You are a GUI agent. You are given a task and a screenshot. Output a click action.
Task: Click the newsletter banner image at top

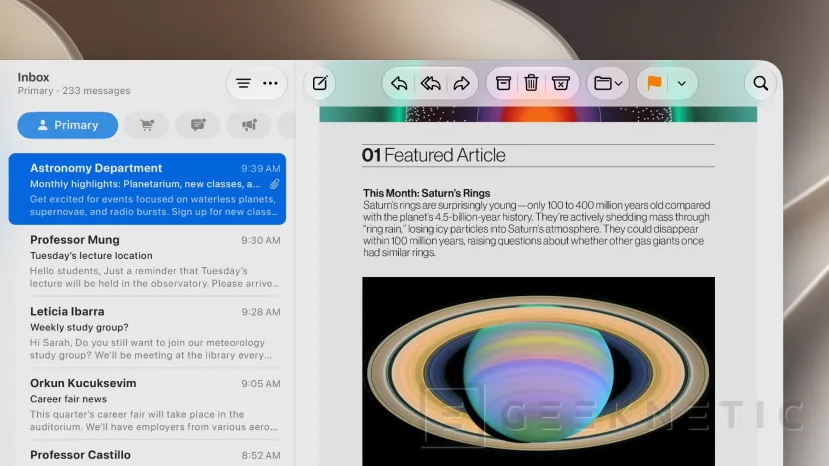(538, 114)
